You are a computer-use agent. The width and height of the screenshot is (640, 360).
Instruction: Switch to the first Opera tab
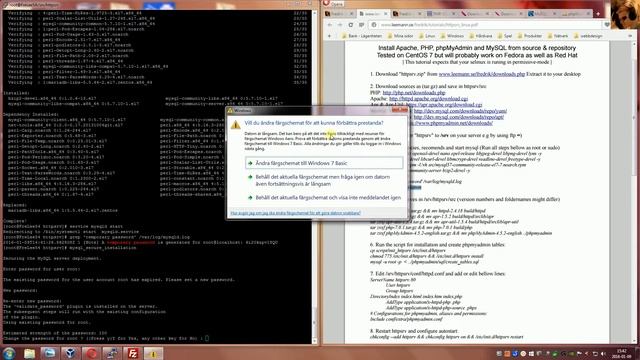click(339, 13)
